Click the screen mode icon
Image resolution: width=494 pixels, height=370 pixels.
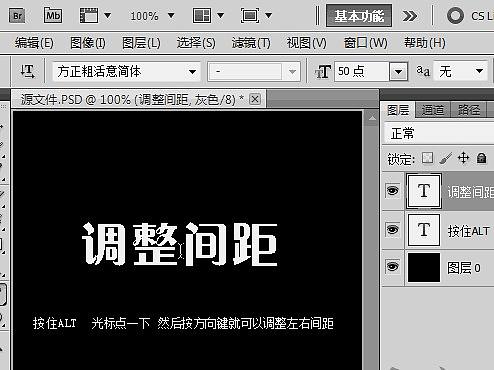(250, 15)
